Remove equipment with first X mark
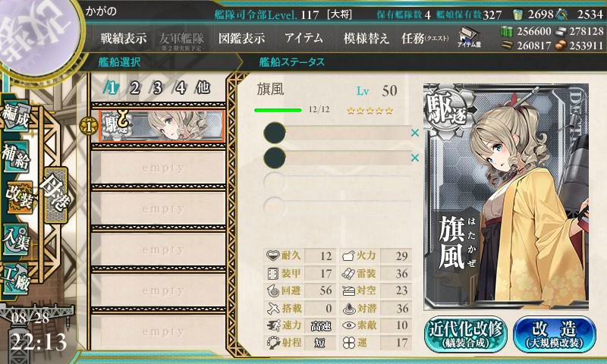Viewport: 607px width, 364px height. pyautogui.click(x=414, y=133)
